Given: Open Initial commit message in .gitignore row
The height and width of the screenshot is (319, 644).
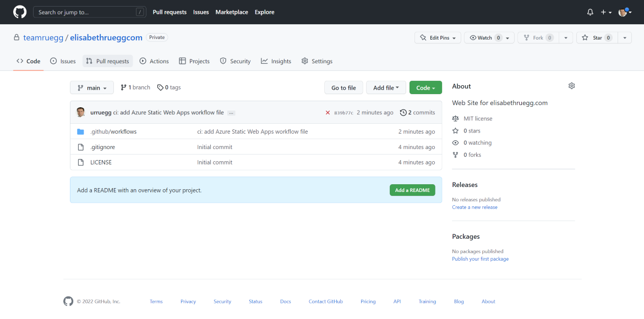Looking at the screenshot, I should pyautogui.click(x=215, y=147).
